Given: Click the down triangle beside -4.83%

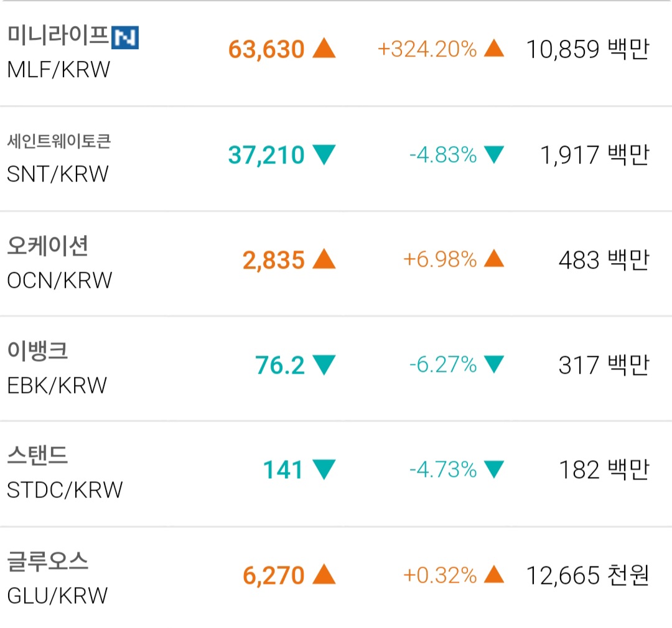Looking at the screenshot, I should (x=493, y=154).
